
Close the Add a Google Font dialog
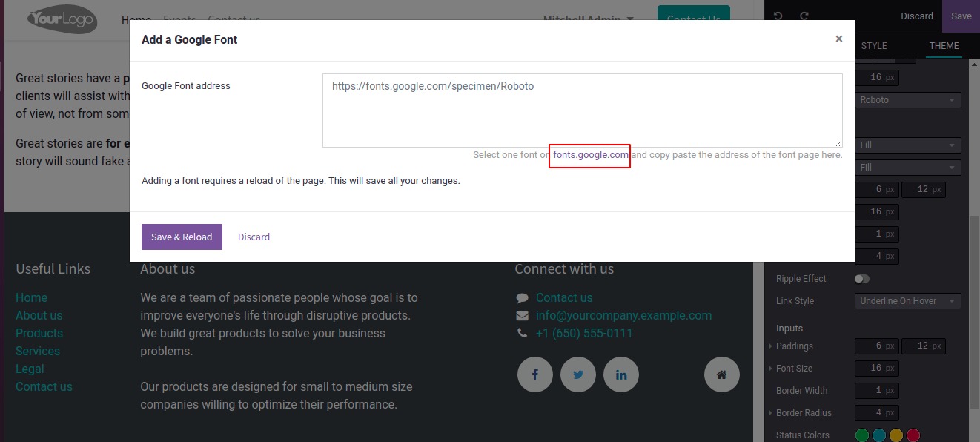[x=838, y=39]
